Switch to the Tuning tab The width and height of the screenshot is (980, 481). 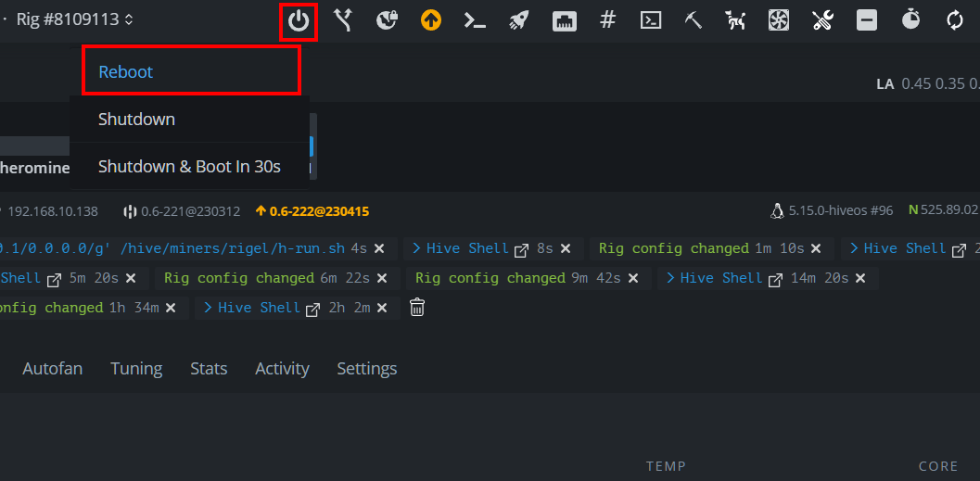tap(136, 369)
